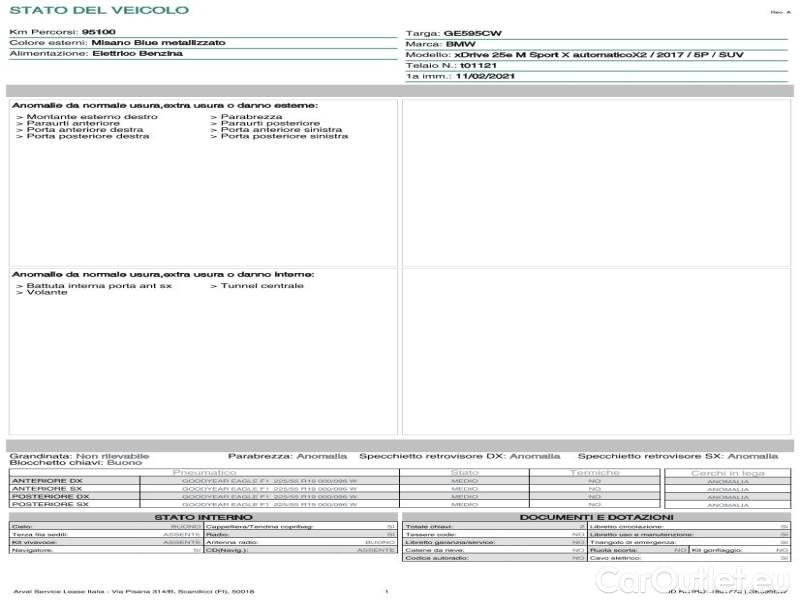Click the 'Codice autoradio:' row label
Viewport: 800px width, 600px height.
click(x=437, y=558)
